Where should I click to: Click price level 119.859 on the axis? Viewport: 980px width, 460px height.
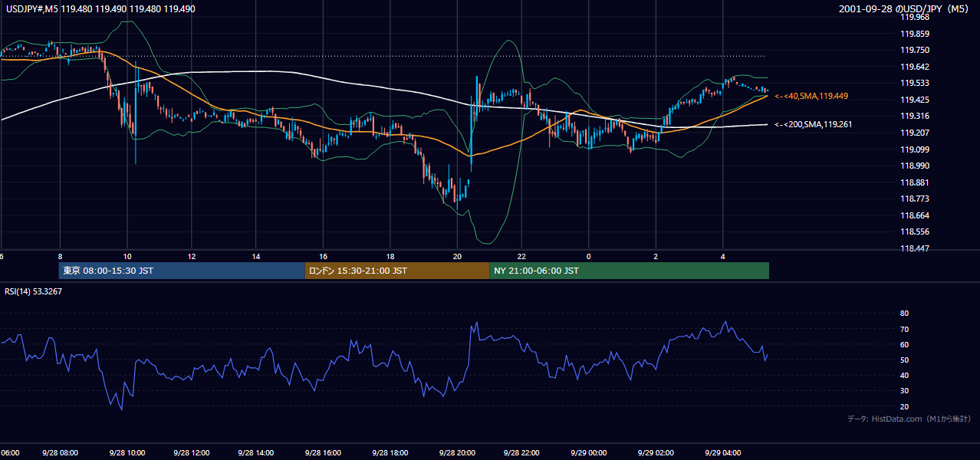tap(914, 34)
